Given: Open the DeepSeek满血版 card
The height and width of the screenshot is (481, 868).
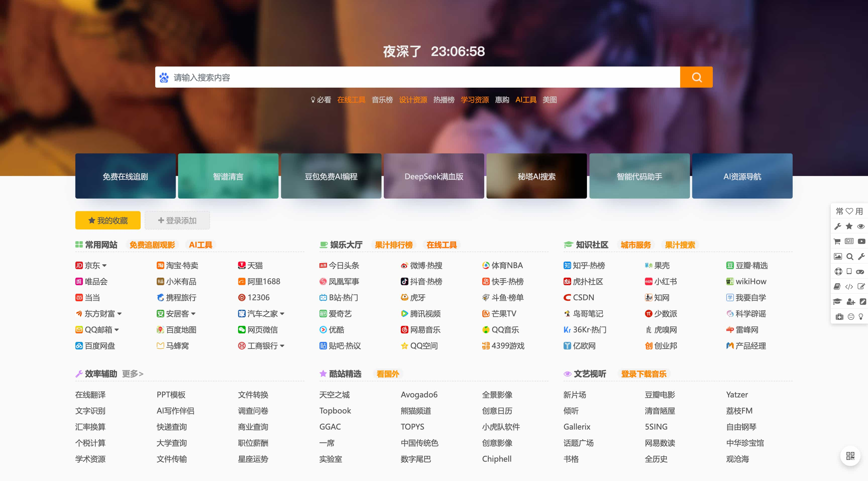Looking at the screenshot, I should pyautogui.click(x=434, y=176).
